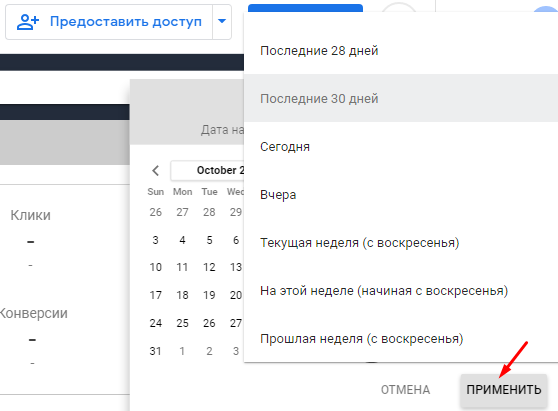
Task: Click the ПРИМЕНИТЬ button
Action: point(504,390)
